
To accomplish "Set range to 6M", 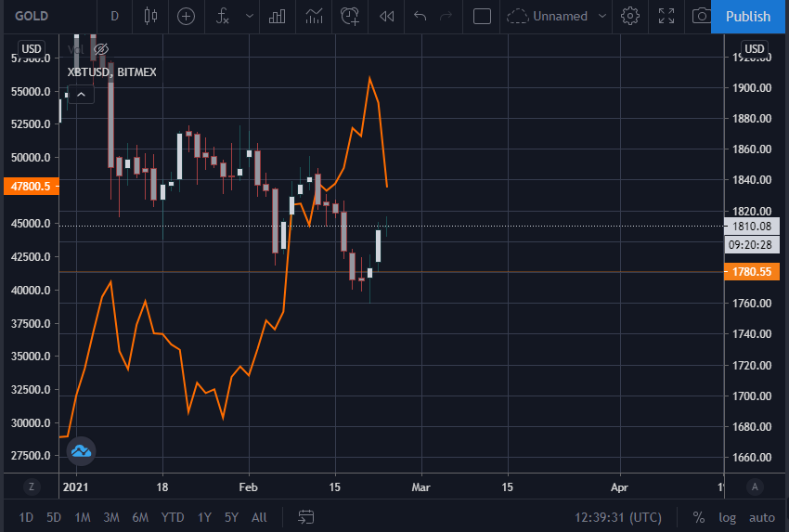I will (x=140, y=517).
